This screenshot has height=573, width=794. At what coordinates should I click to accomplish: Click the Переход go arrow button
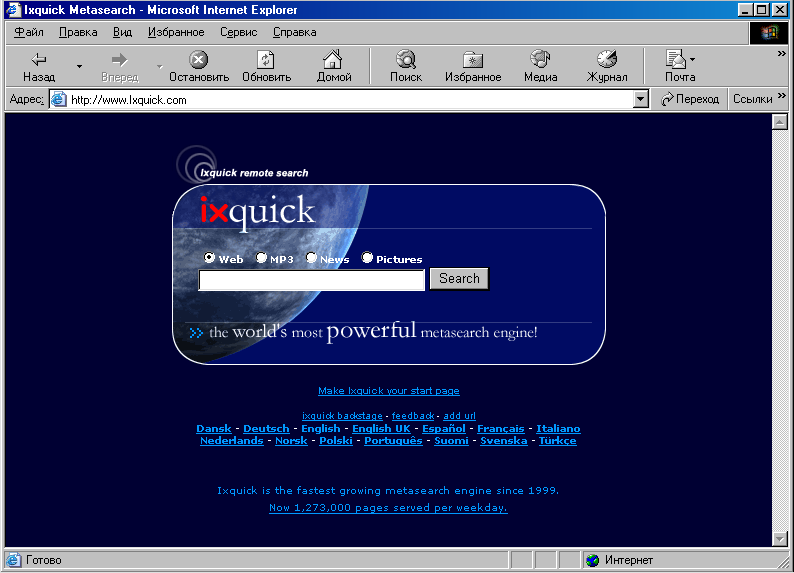point(690,99)
